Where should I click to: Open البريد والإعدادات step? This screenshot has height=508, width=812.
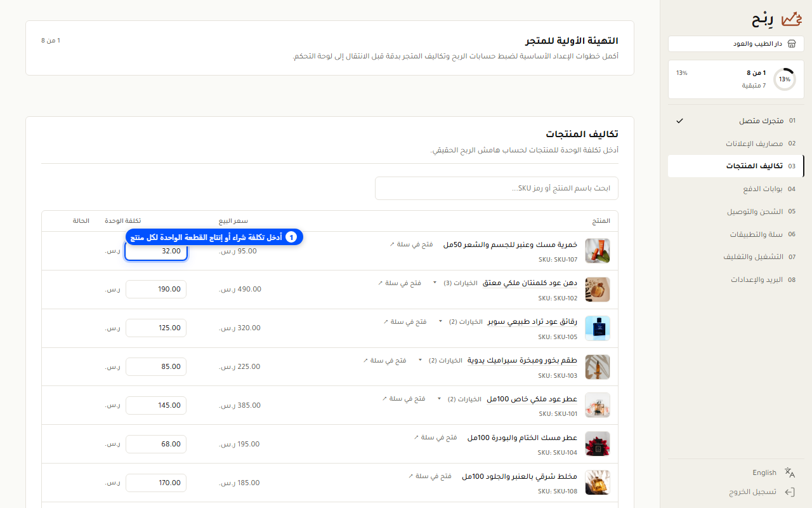tap(736, 279)
